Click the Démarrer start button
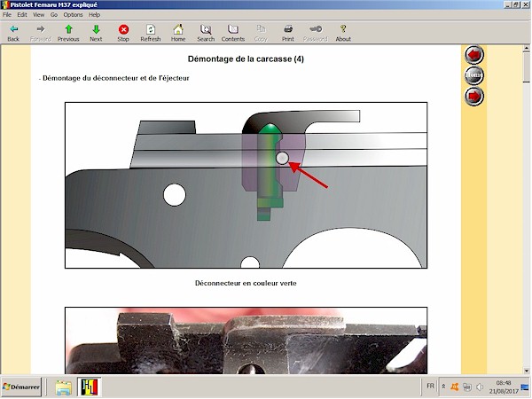 [x=21, y=387]
